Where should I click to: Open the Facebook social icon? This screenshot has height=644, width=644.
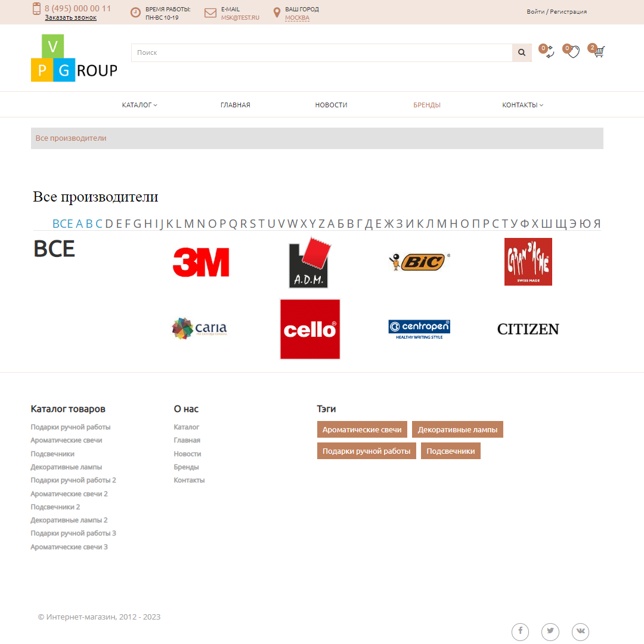pos(520,631)
